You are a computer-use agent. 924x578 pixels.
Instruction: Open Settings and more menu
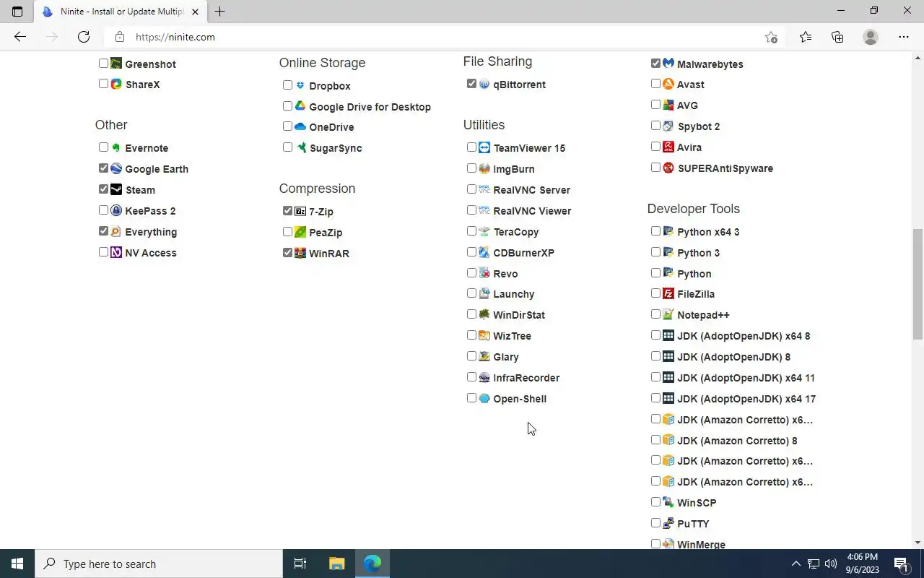[x=904, y=37]
